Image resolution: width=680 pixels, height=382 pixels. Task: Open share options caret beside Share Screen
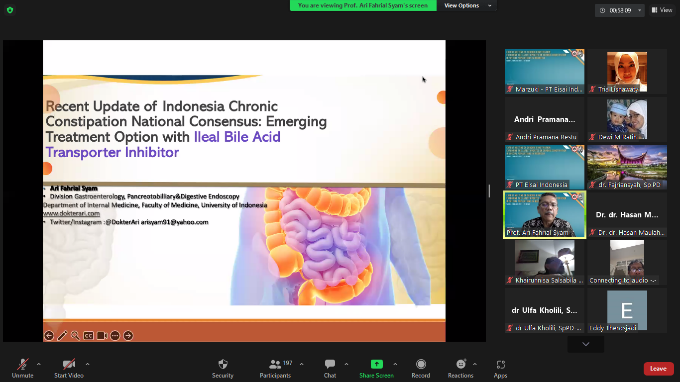coord(395,364)
